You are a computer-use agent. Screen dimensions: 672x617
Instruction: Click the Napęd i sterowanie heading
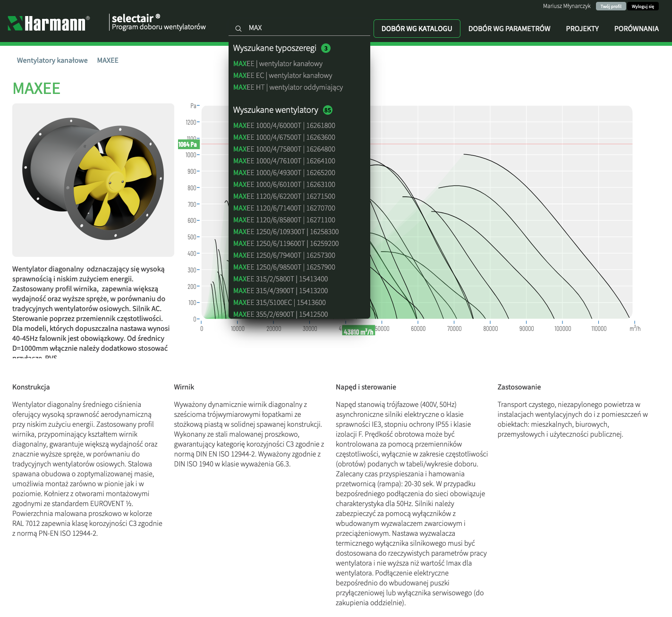[x=366, y=387]
